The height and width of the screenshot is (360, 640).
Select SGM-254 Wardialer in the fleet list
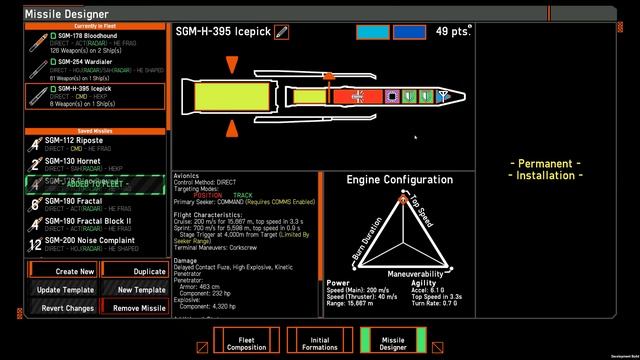[95, 69]
